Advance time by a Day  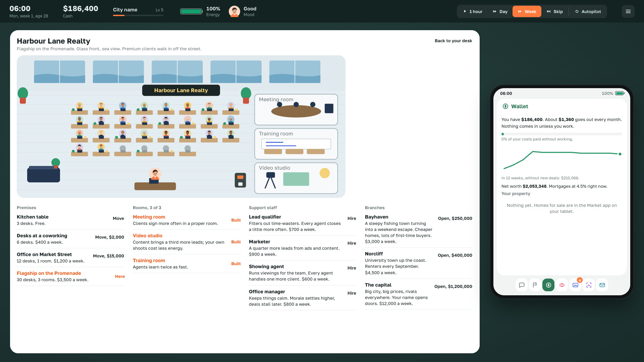coord(500,11)
